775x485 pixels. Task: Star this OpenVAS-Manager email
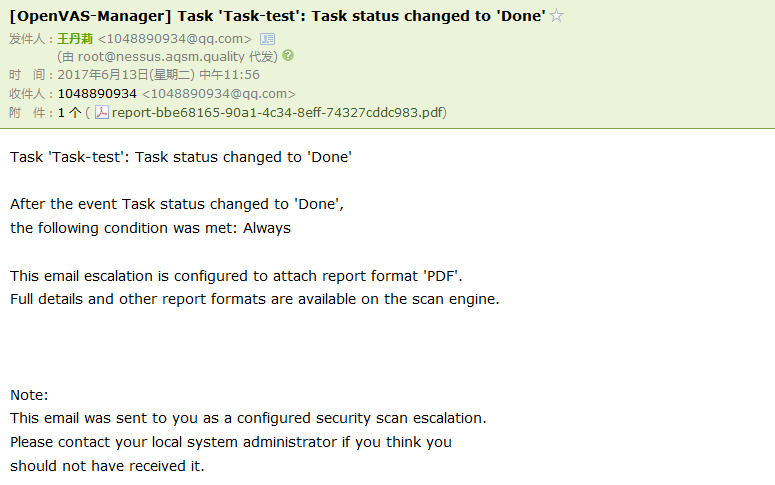[557, 17]
